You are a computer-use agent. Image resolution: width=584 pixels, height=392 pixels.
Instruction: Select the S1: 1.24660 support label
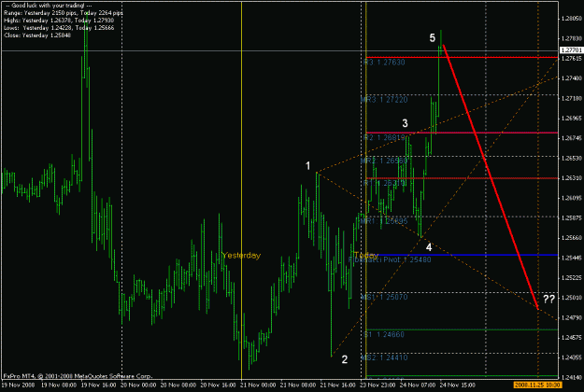point(384,335)
